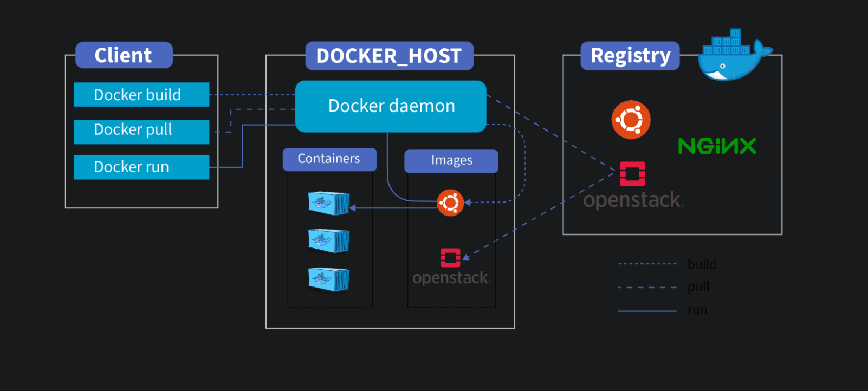Click the Ubuntu logo under Images
The image size is (868, 391).
pyautogui.click(x=450, y=203)
